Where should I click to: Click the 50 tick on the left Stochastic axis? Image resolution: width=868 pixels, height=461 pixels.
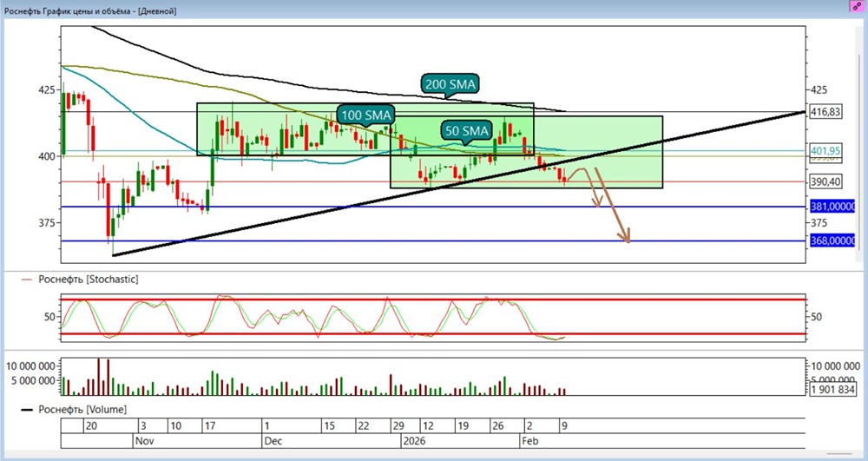click(x=50, y=317)
